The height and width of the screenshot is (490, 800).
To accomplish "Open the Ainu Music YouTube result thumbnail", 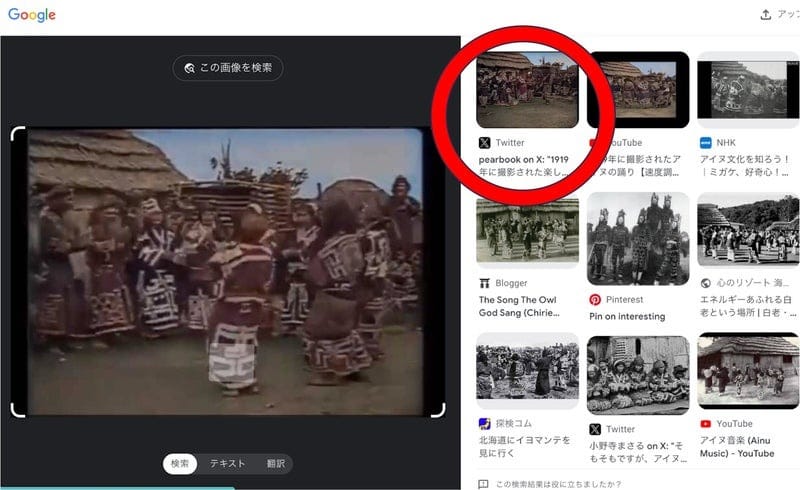I will pos(748,371).
